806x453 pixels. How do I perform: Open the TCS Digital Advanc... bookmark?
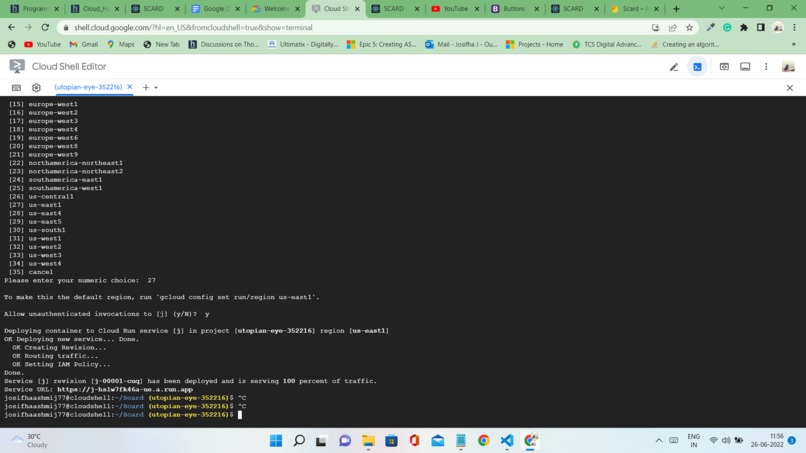coord(607,45)
